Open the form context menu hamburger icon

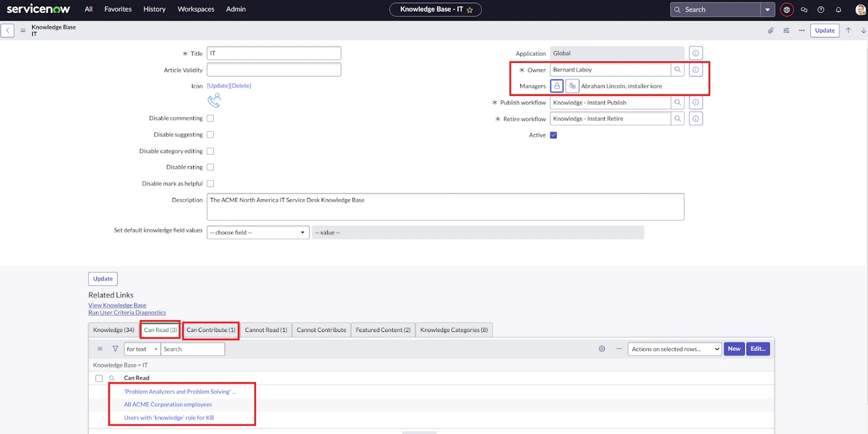pos(23,30)
